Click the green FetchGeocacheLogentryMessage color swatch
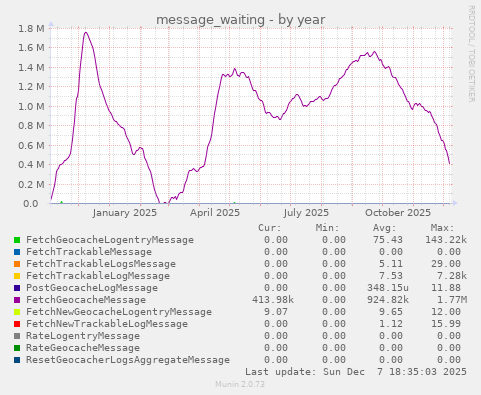Screen dimensions: 481x395 [x=17, y=240]
